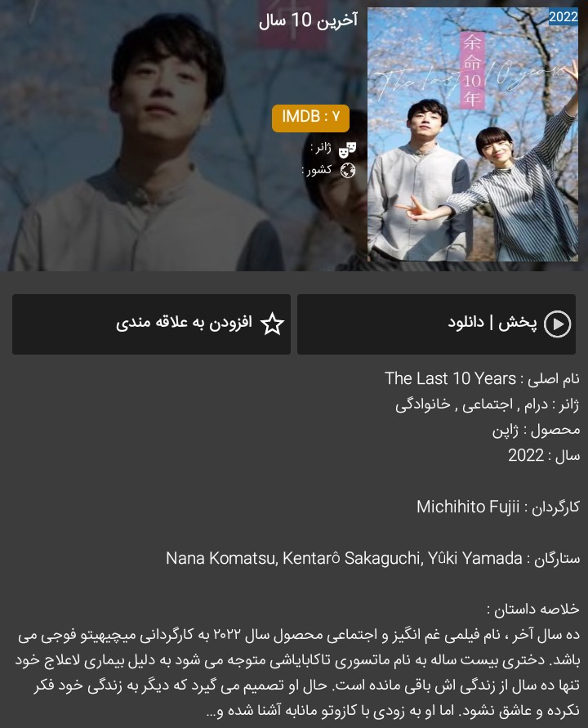Tap the favorites star icon
588x728 pixels.
[x=272, y=324]
